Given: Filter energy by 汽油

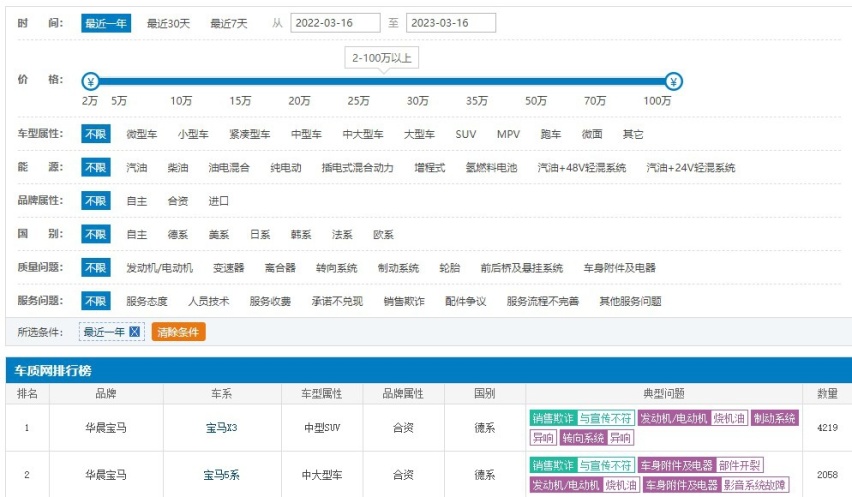Looking at the screenshot, I should 136,168.
